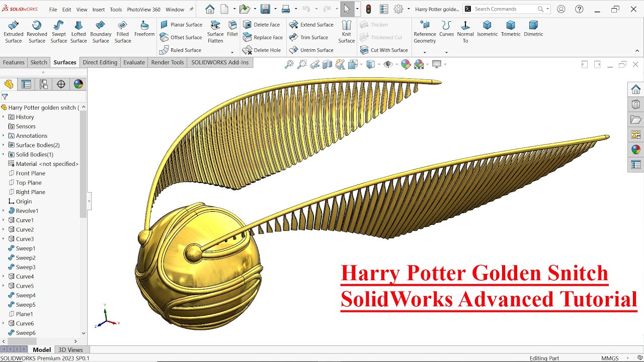Select the Revolved Surface tool
This screenshot has height=362, width=644.
pos(37,32)
